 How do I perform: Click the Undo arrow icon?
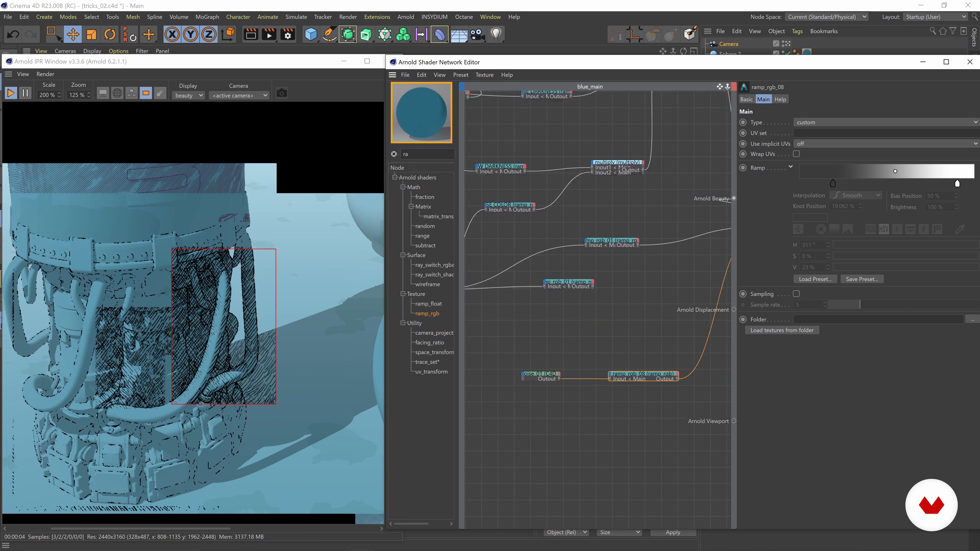(13, 35)
